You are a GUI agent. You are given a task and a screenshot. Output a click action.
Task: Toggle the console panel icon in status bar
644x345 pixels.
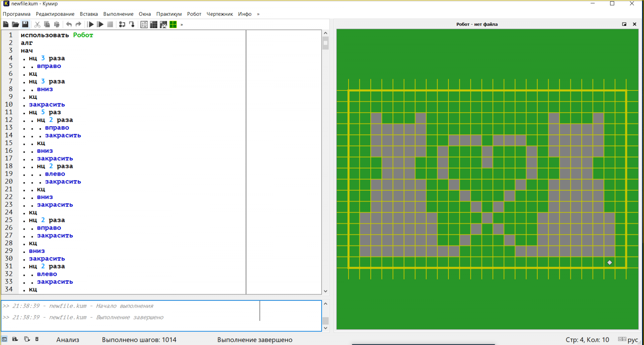coord(4,339)
